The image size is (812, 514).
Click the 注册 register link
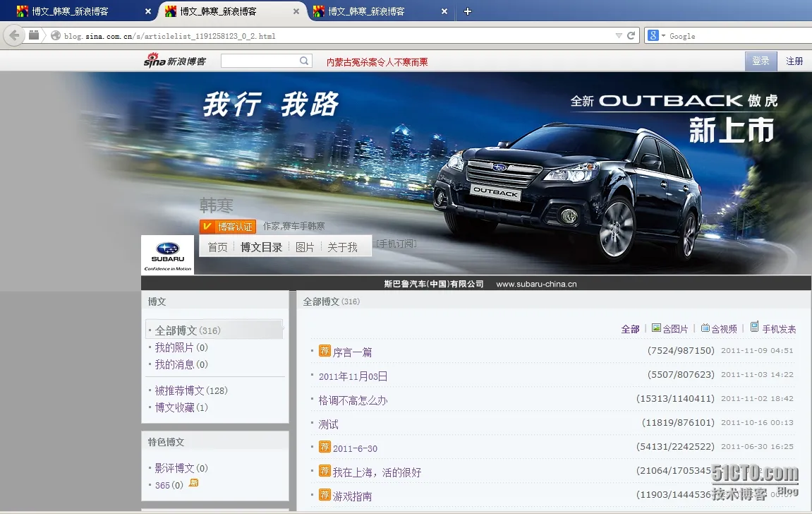[x=794, y=61]
